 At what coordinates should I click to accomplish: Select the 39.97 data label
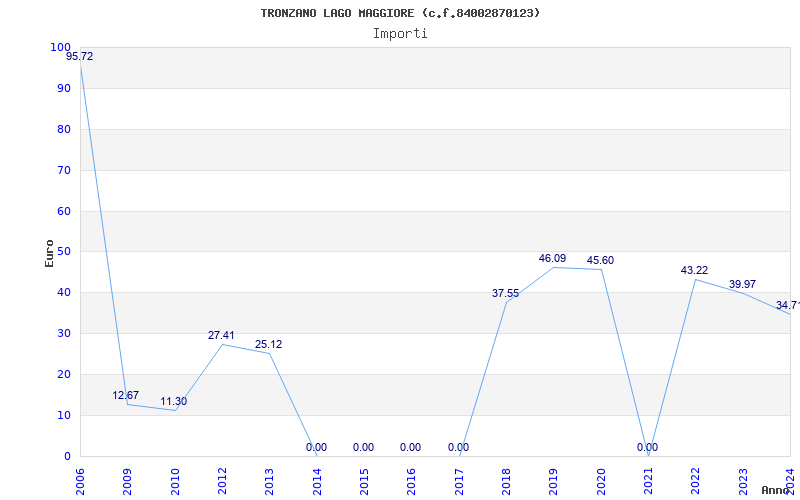(742, 284)
